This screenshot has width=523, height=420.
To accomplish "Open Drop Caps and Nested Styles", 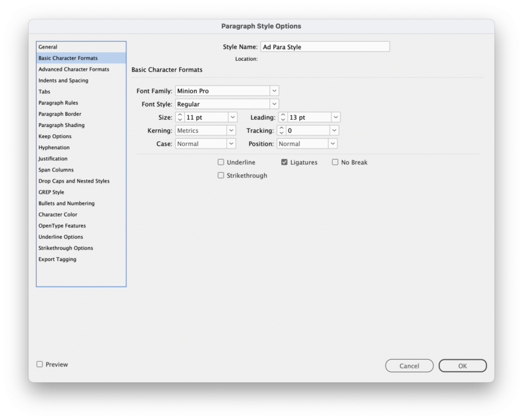I will (x=81, y=181).
